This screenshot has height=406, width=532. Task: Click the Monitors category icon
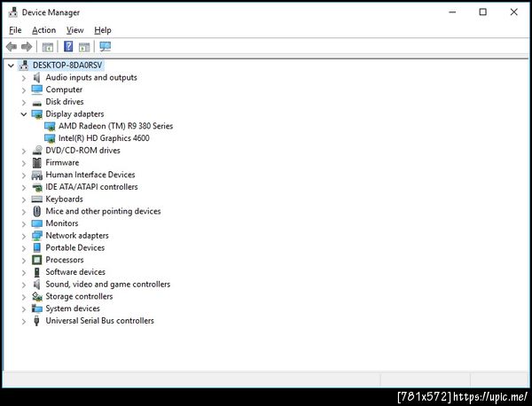click(x=36, y=223)
